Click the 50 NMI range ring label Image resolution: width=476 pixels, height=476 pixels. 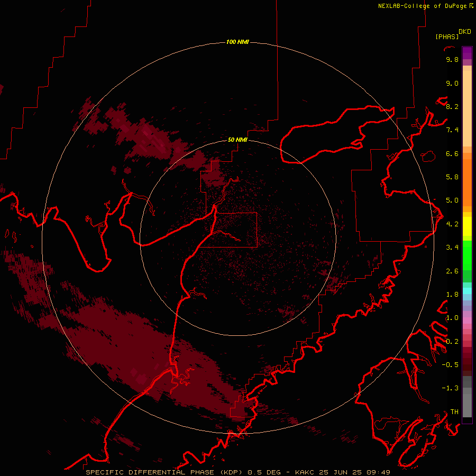click(237, 140)
